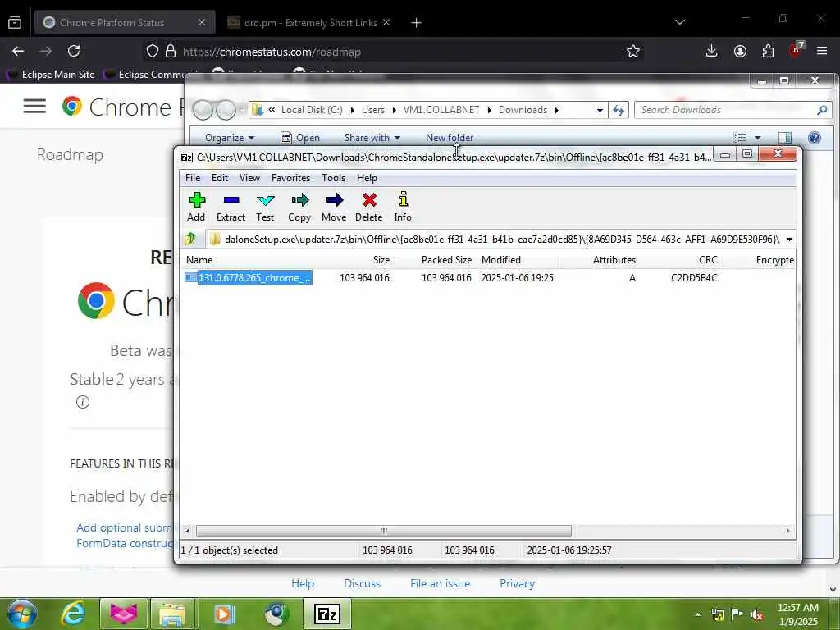The image size is (840, 630).
Task: Open the Help menu in 7-Zip
Action: [x=367, y=178]
